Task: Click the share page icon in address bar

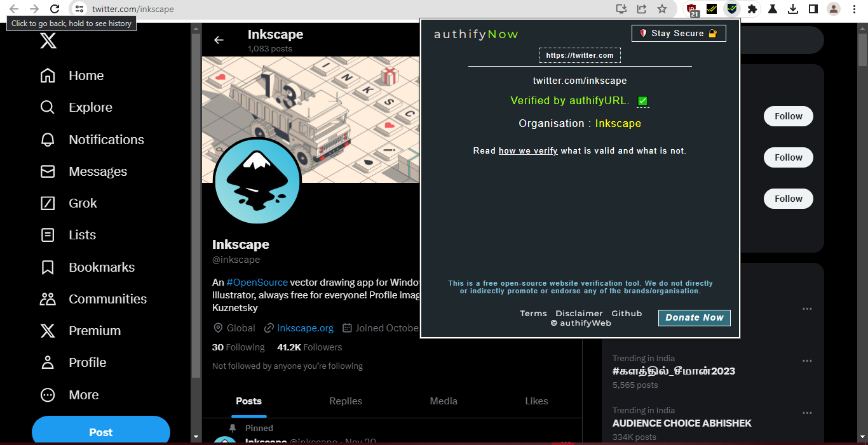Action: coord(642,9)
